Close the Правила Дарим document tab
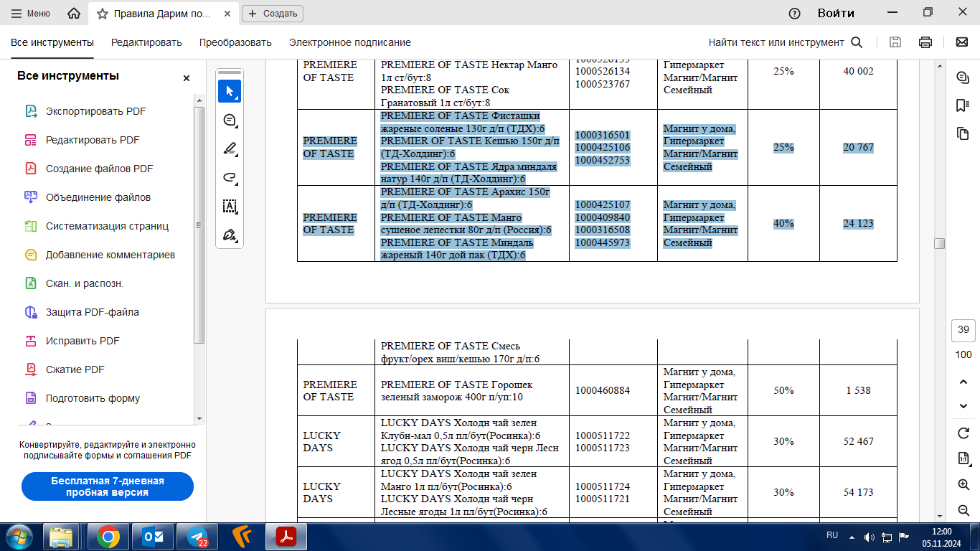The image size is (980, 551). coord(229,14)
